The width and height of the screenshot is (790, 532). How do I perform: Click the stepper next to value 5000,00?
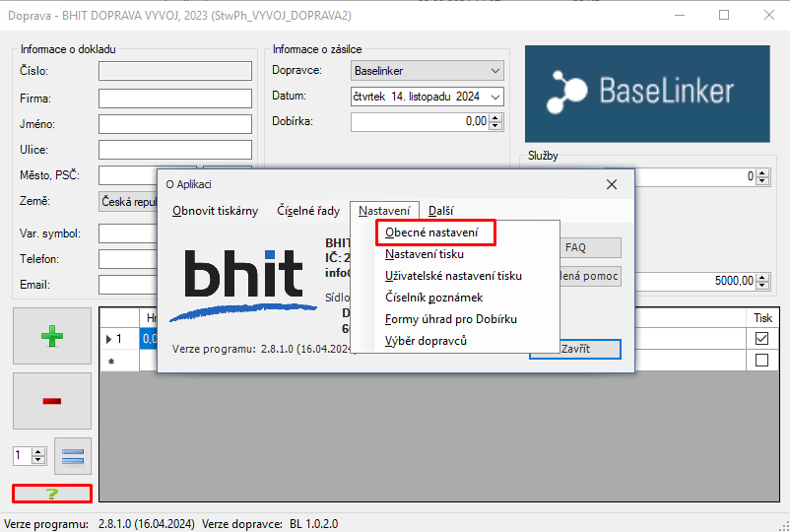[x=762, y=281]
